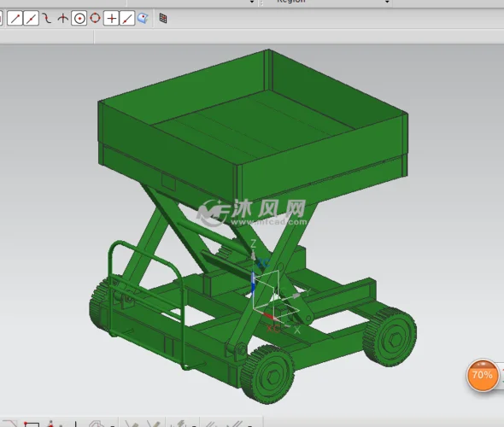Click the Existing Point snap icon

tap(111, 18)
